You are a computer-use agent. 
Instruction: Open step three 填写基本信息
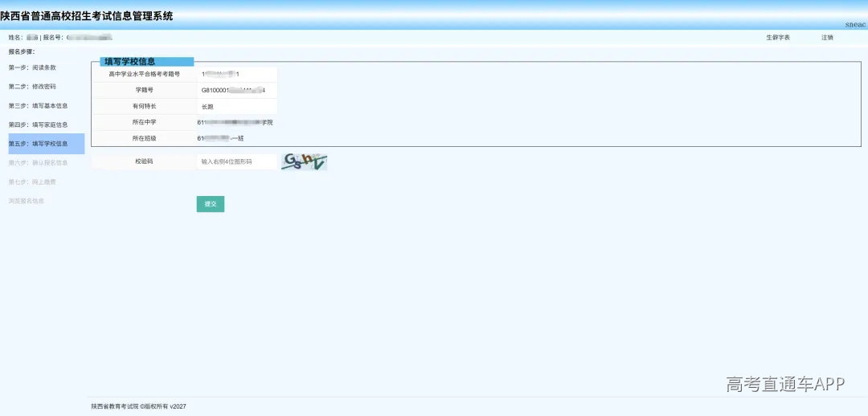39,106
